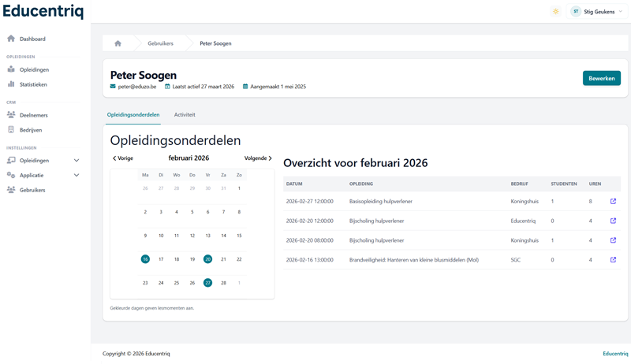Click the Gebruikers breadcrumb link
The height and width of the screenshot is (364, 631).
(x=160, y=43)
